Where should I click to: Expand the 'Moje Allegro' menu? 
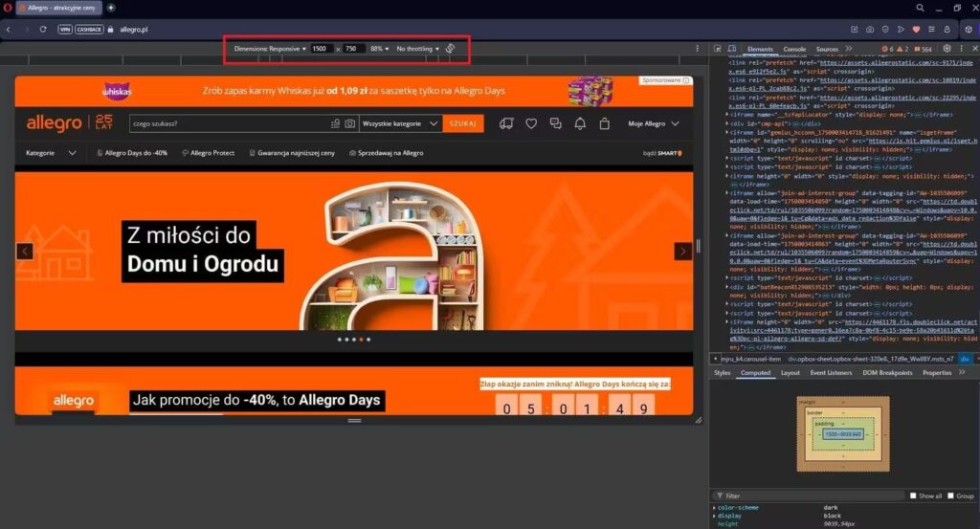tap(653, 123)
